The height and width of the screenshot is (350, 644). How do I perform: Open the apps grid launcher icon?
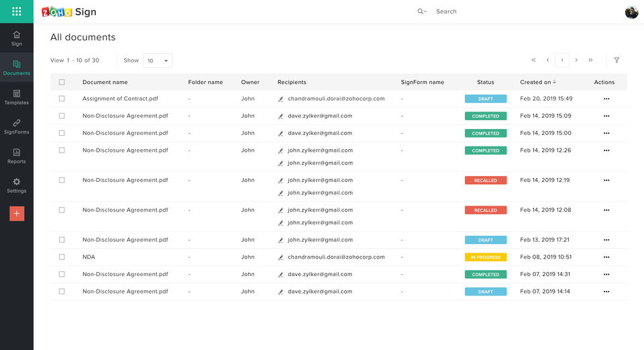[17, 11]
